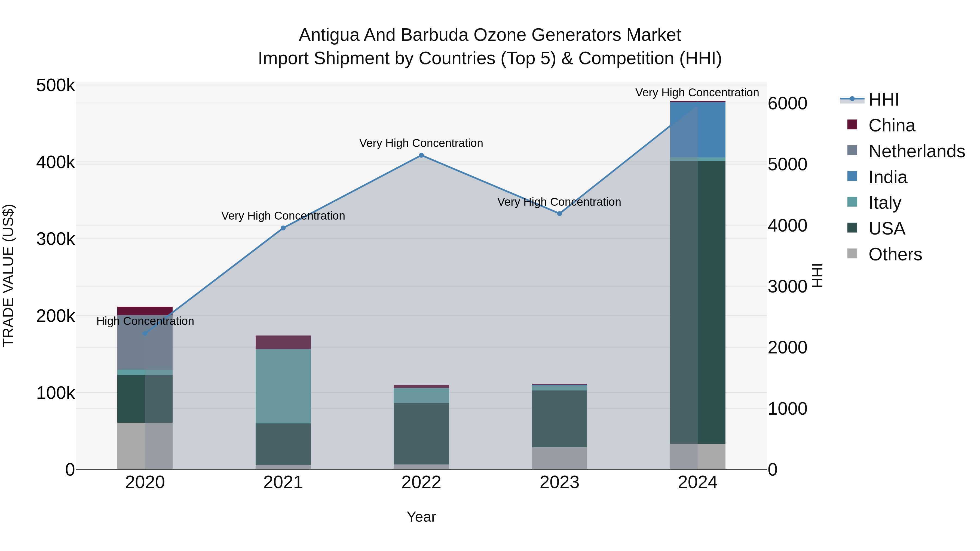Viewport: 980px width, 551px height.
Task: Click the Others segment of 2024 bar
Action: pos(698,456)
